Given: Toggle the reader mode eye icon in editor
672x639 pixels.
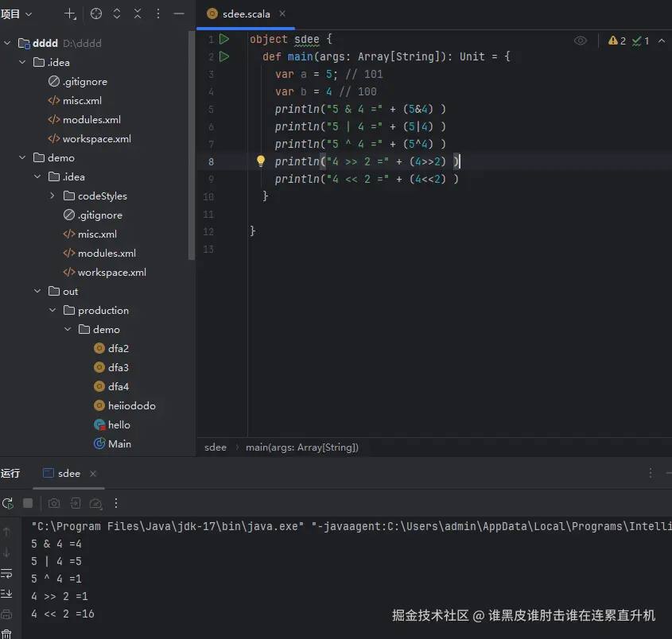Looking at the screenshot, I should (581, 41).
